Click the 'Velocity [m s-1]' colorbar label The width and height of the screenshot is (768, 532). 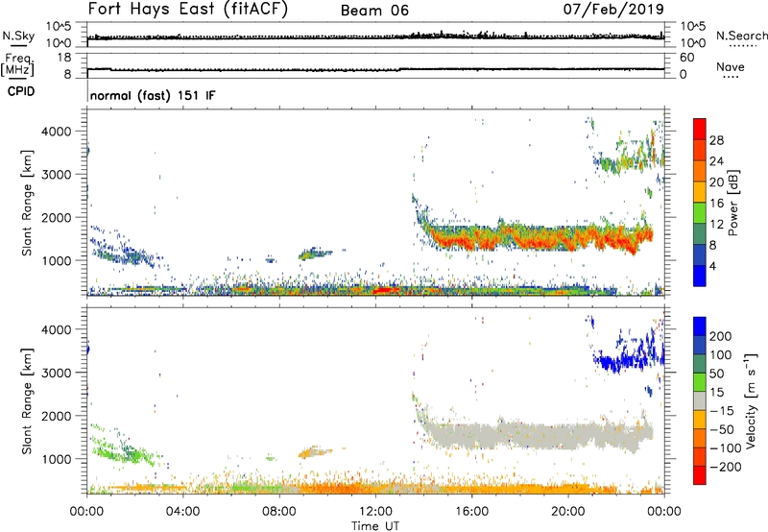click(751, 400)
